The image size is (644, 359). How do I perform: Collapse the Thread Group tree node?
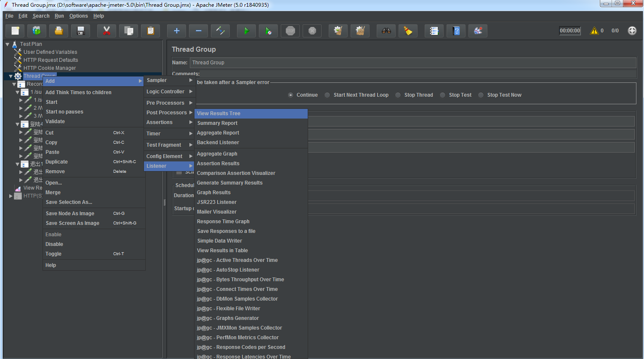(11, 76)
